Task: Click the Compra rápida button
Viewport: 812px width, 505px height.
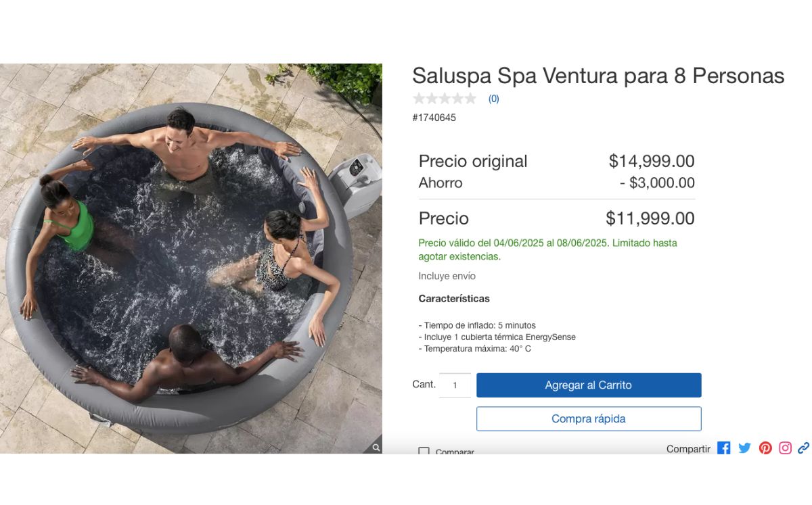Action: [x=589, y=418]
